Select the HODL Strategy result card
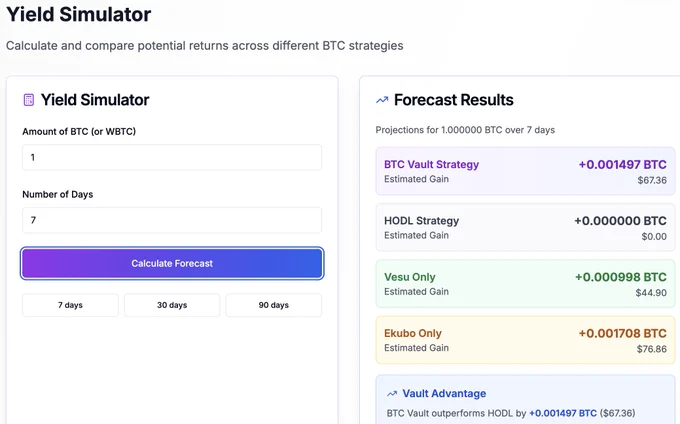The width and height of the screenshot is (680, 424). tap(525, 227)
